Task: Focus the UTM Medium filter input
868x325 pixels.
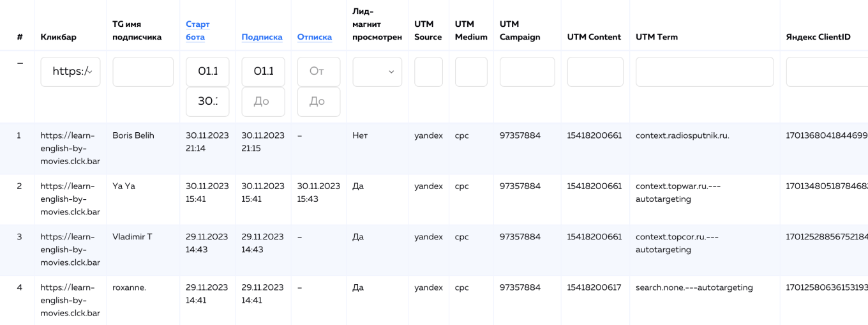Action: point(471,72)
